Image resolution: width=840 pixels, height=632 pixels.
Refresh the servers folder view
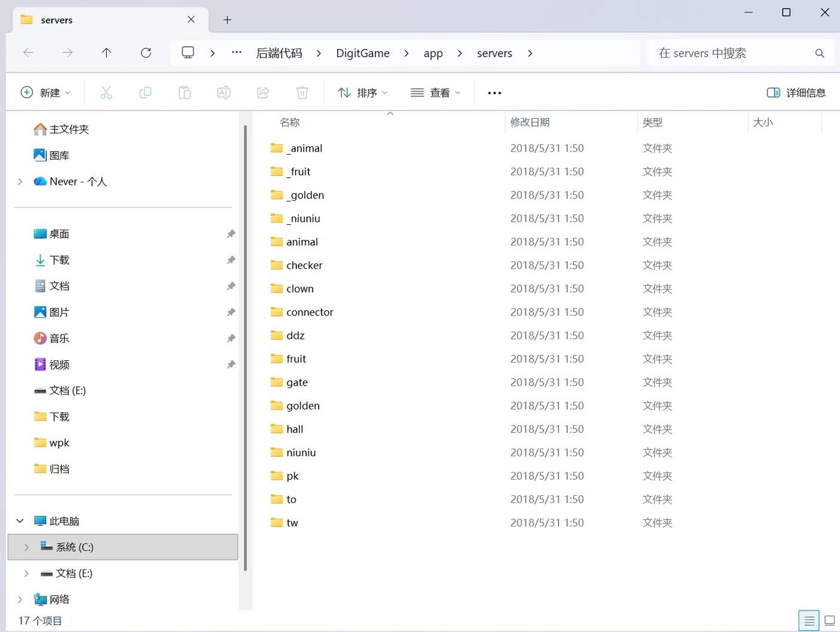click(x=146, y=53)
